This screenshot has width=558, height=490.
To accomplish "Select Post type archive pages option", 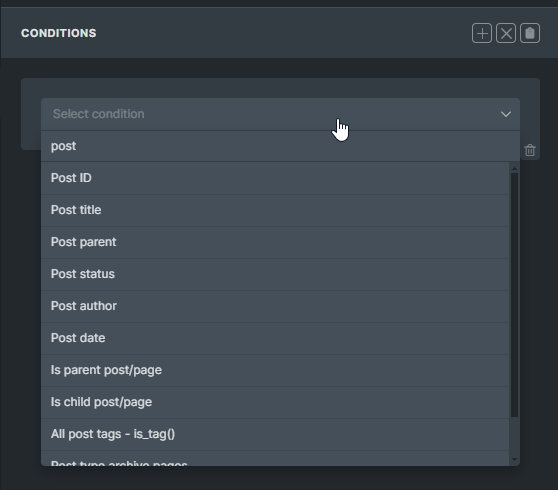I will coord(275,459).
